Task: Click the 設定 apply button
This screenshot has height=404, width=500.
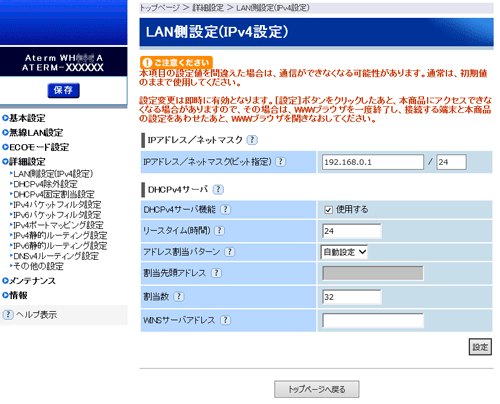Action: (x=480, y=347)
